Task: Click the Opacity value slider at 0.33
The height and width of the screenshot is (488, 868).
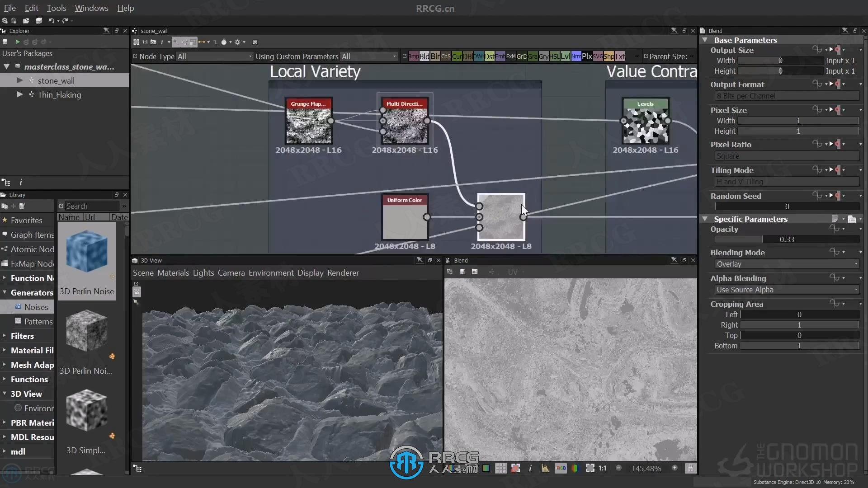Action: point(787,239)
